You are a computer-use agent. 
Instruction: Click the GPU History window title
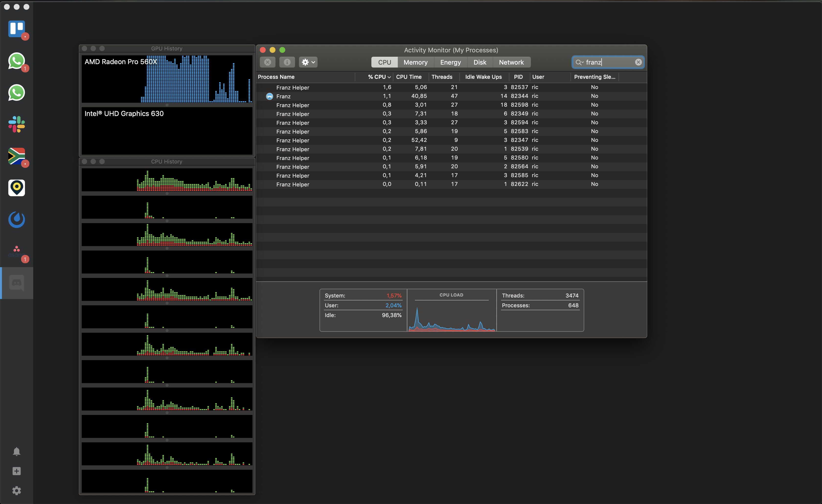click(167, 49)
